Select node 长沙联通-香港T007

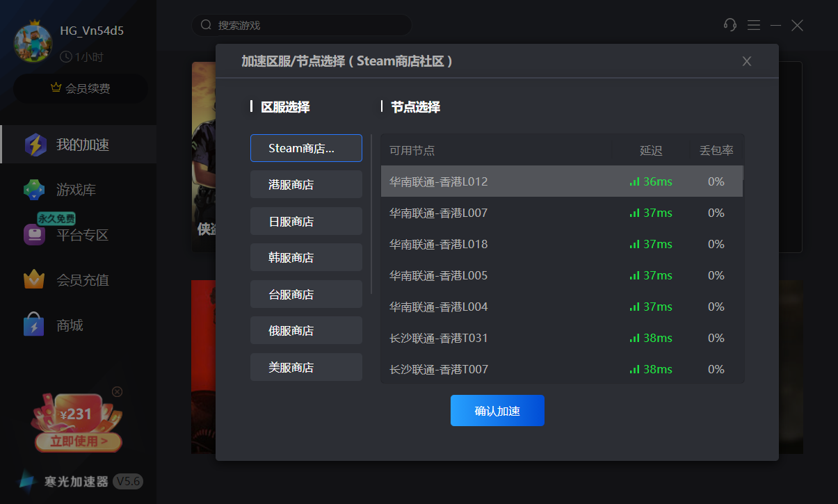click(562, 368)
